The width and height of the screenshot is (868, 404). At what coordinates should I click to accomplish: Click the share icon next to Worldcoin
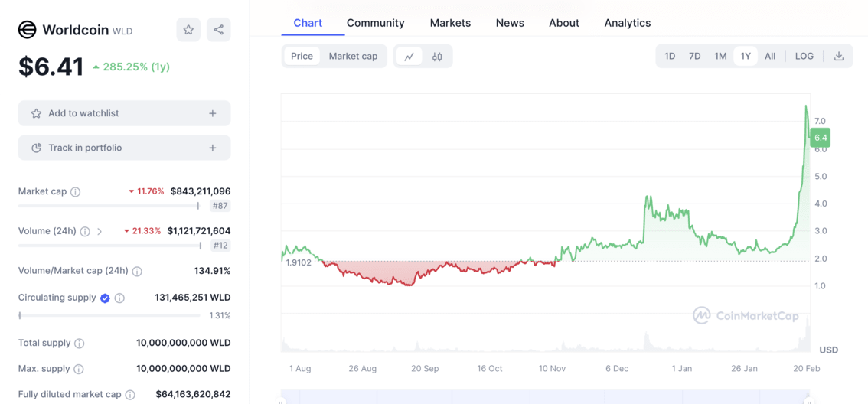(x=219, y=30)
